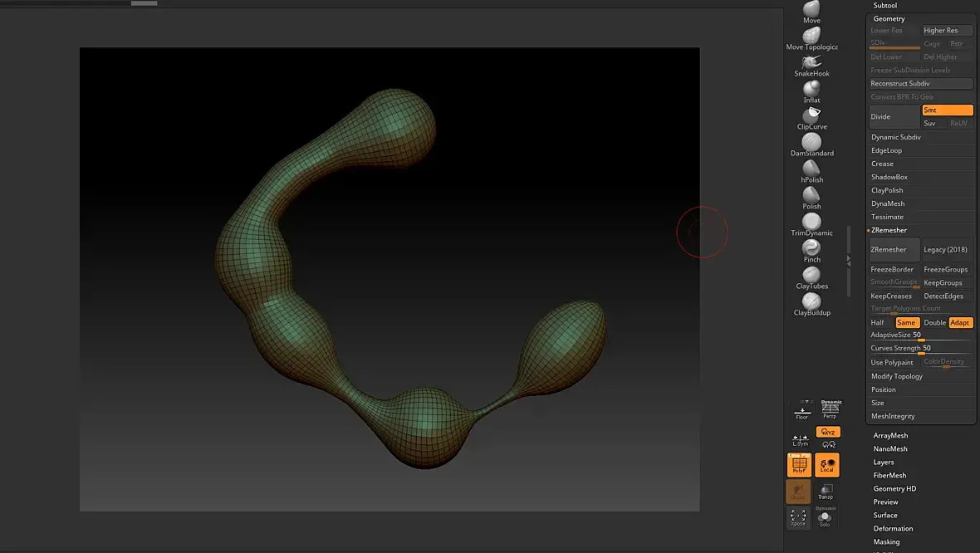The width and height of the screenshot is (980, 553).
Task: Toggle Legacy (2018) ZRemesher mode
Action: pyautogui.click(x=947, y=249)
